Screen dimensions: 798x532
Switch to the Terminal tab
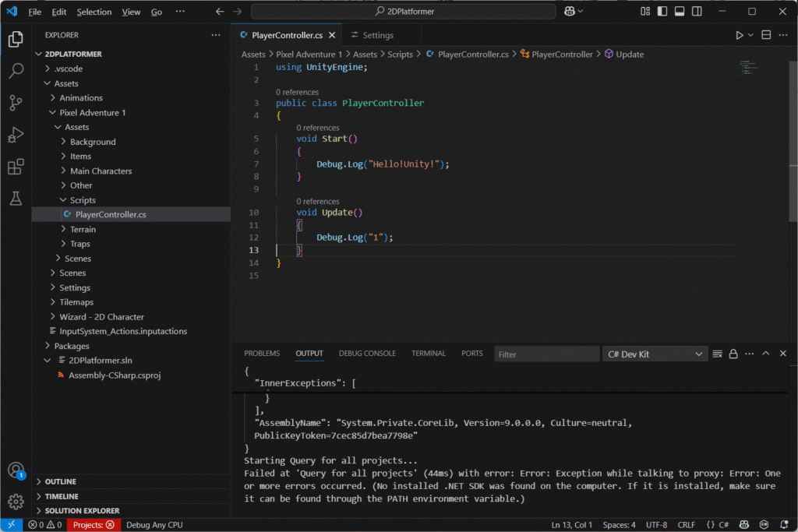click(429, 354)
